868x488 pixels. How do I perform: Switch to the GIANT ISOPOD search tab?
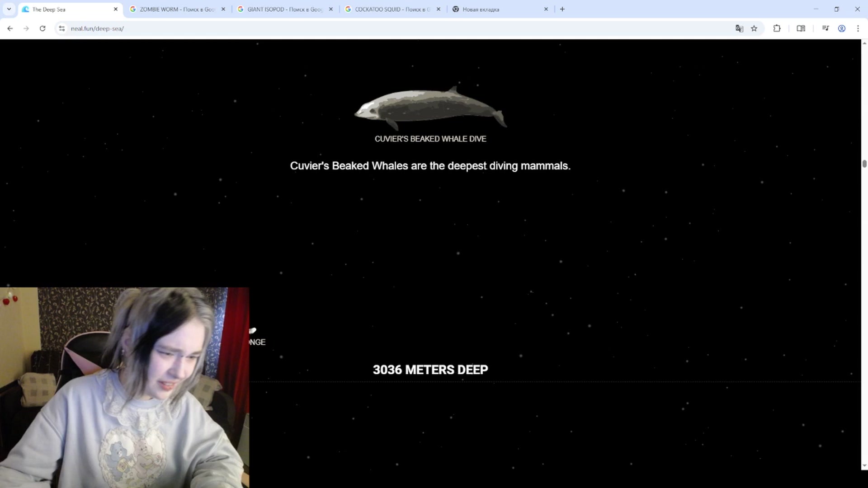[x=284, y=9]
